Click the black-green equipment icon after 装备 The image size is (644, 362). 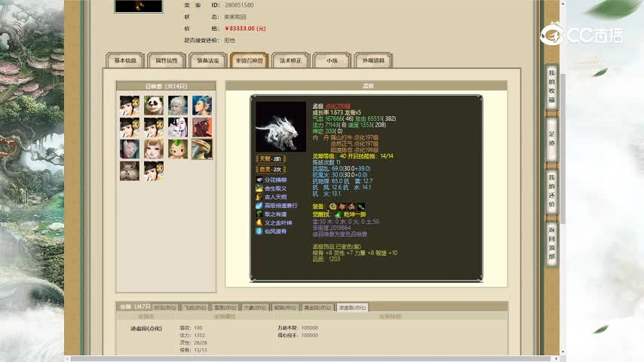coord(360,207)
